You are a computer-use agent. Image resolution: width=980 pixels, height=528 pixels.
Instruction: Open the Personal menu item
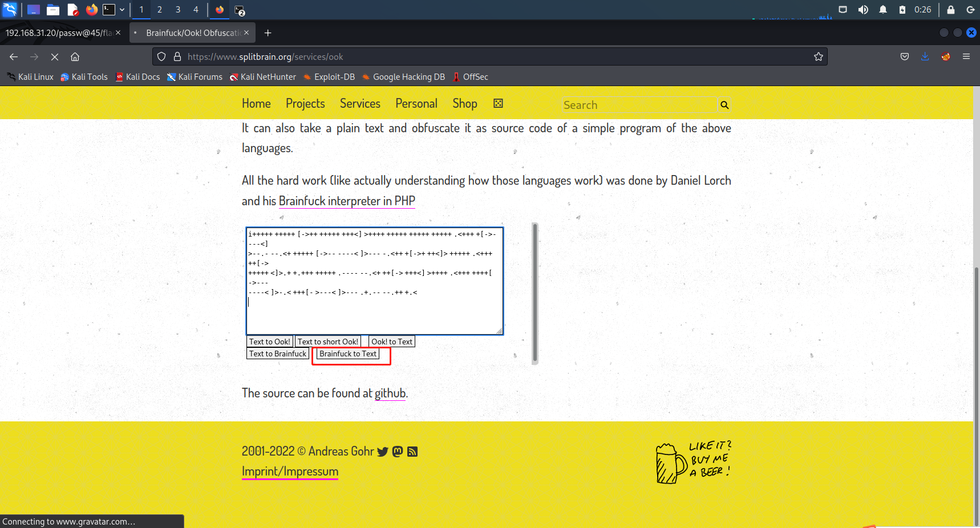point(416,103)
